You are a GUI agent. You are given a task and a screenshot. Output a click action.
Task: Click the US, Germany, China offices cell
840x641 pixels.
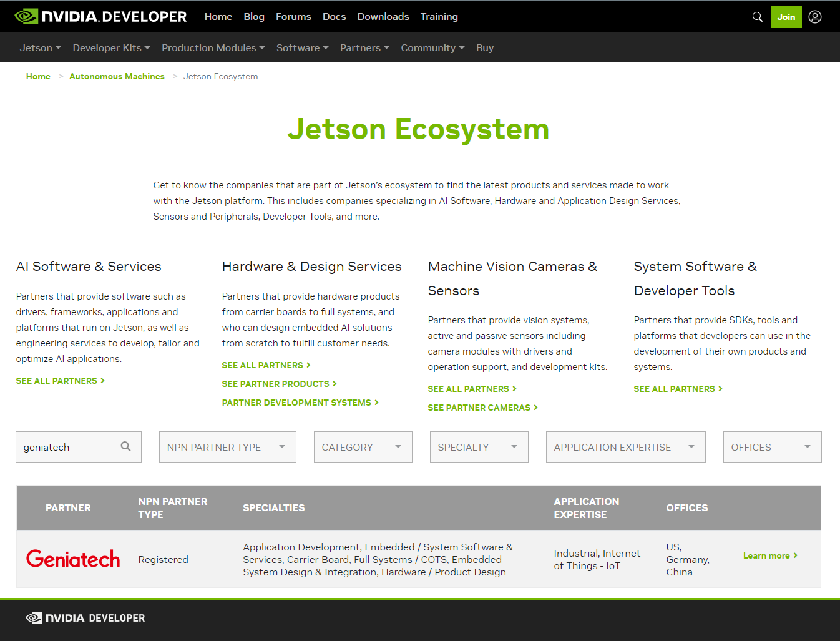pos(688,559)
